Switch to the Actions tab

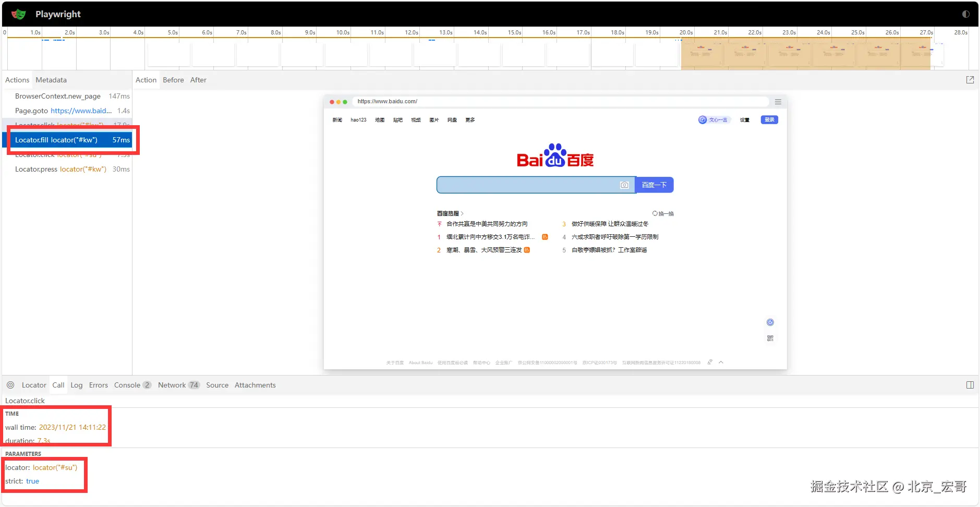point(17,80)
